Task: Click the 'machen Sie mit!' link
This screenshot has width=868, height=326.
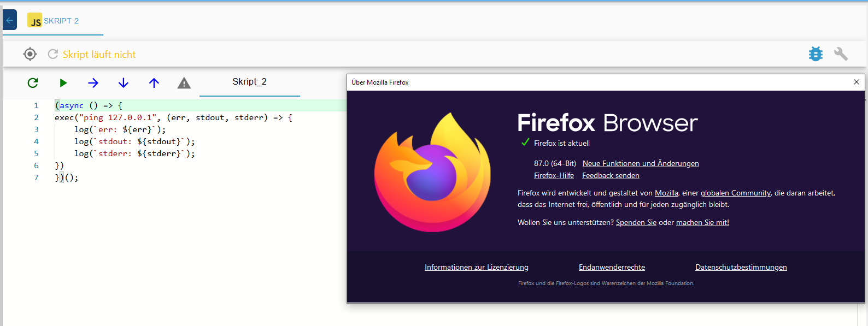Action: pos(702,222)
